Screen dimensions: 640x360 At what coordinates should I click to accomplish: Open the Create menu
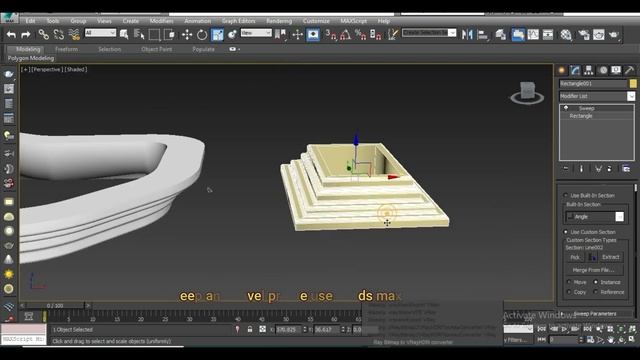point(131,21)
